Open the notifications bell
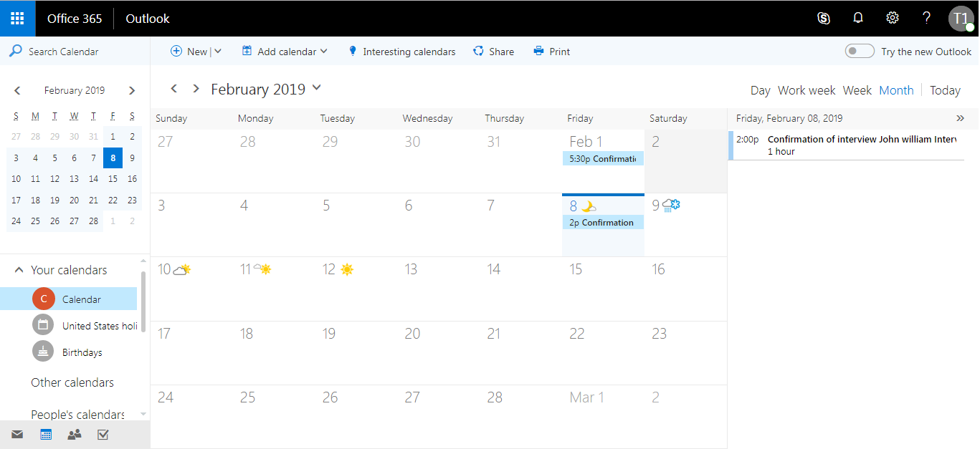980x449 pixels. coord(858,18)
